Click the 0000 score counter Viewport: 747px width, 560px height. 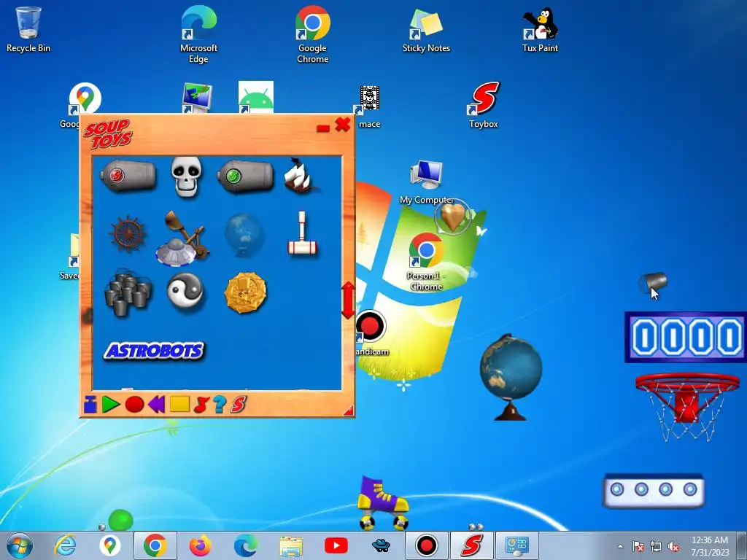click(x=686, y=337)
